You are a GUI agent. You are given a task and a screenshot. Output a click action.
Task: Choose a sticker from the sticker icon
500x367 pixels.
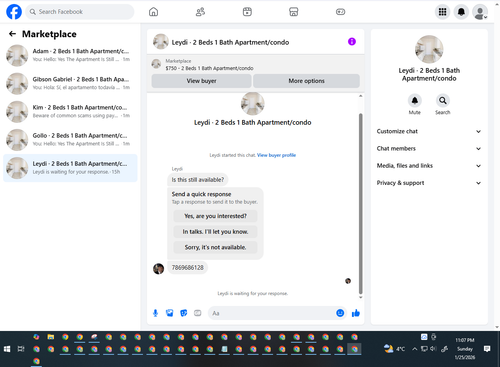coord(183,313)
